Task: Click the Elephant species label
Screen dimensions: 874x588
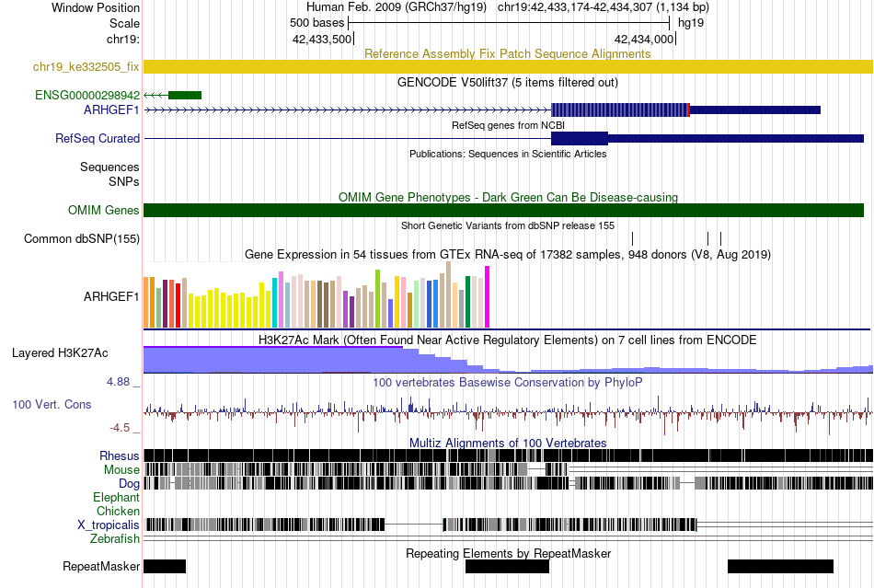Action: tap(117, 497)
